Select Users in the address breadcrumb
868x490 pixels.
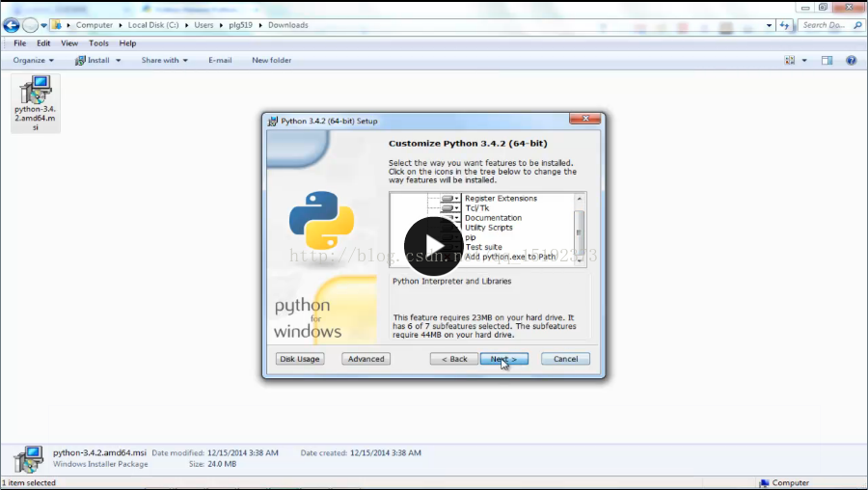pyautogui.click(x=203, y=25)
